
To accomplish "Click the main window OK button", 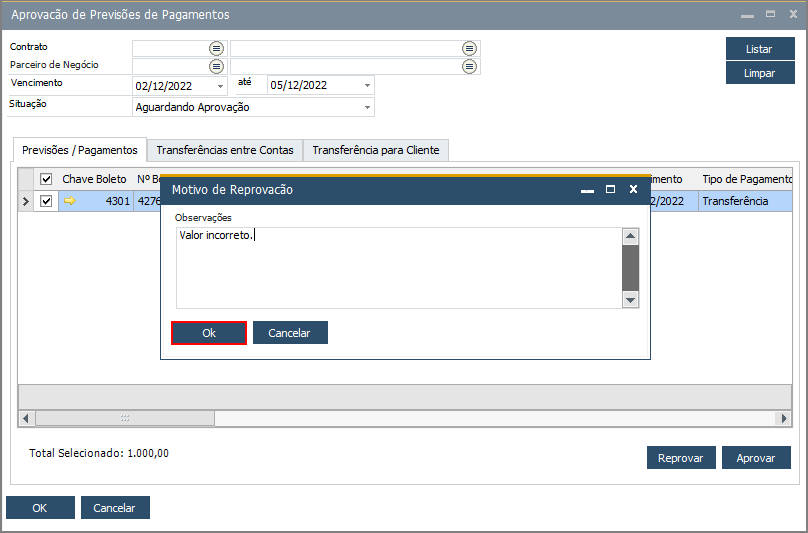I will click(x=40, y=508).
